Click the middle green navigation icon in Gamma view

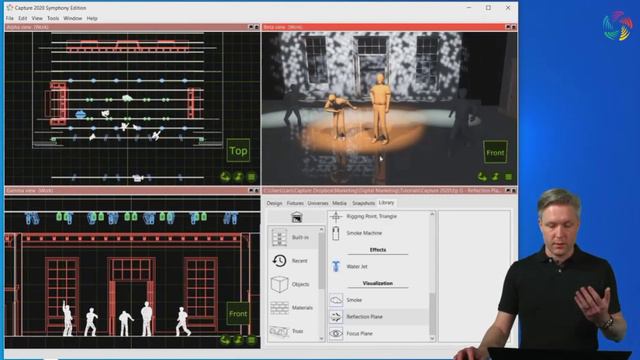[238, 340]
